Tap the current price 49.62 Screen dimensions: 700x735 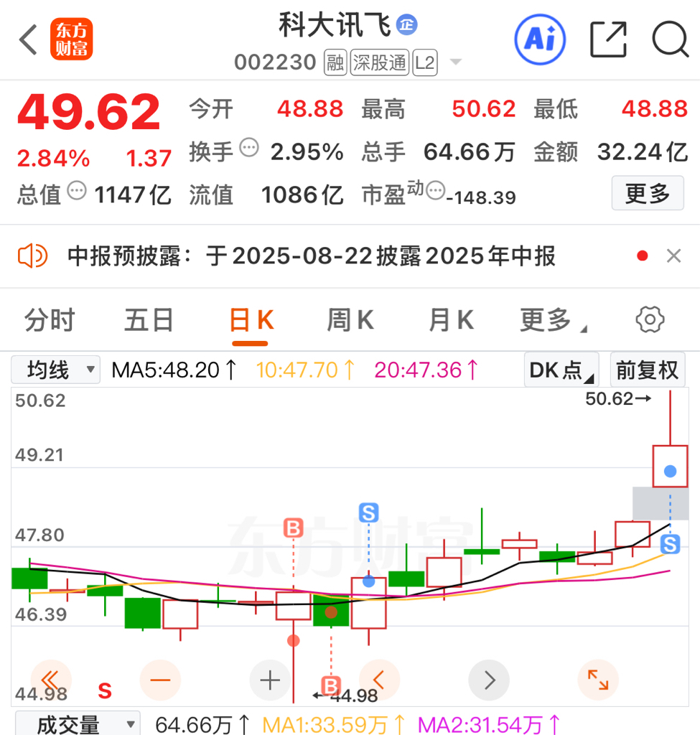click(x=88, y=113)
